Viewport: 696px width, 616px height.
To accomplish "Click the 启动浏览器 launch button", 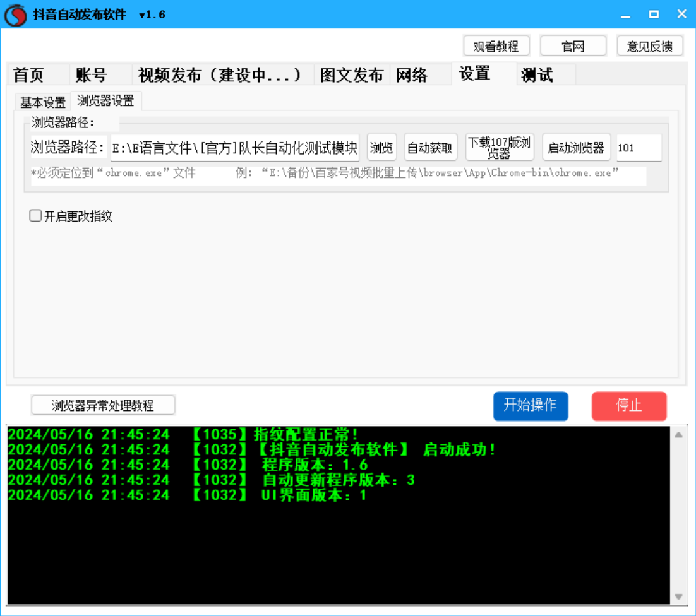I will 576,148.
